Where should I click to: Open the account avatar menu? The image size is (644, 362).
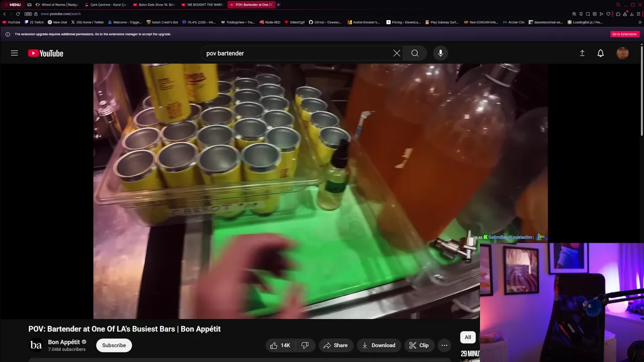click(x=622, y=53)
